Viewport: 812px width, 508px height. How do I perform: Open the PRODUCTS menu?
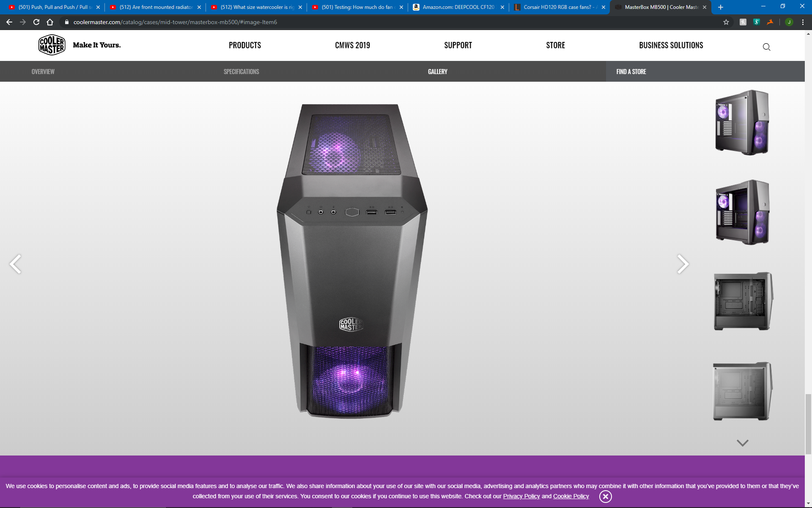(245, 45)
